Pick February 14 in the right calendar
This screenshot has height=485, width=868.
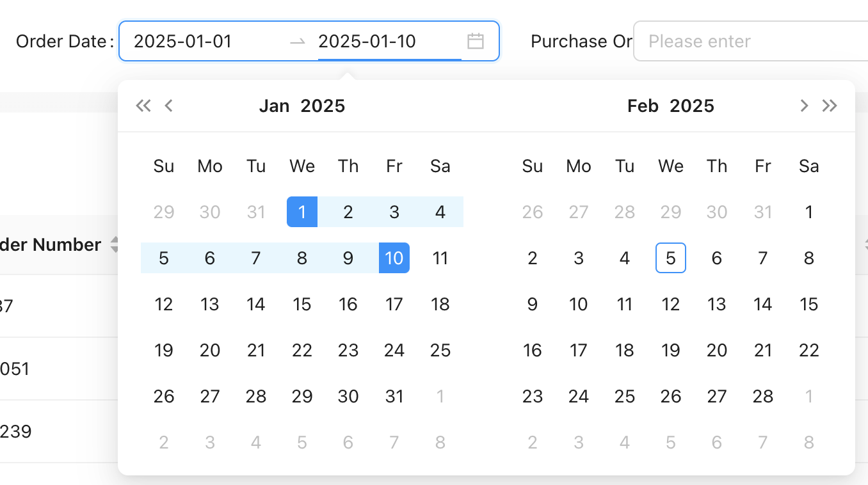coord(763,304)
